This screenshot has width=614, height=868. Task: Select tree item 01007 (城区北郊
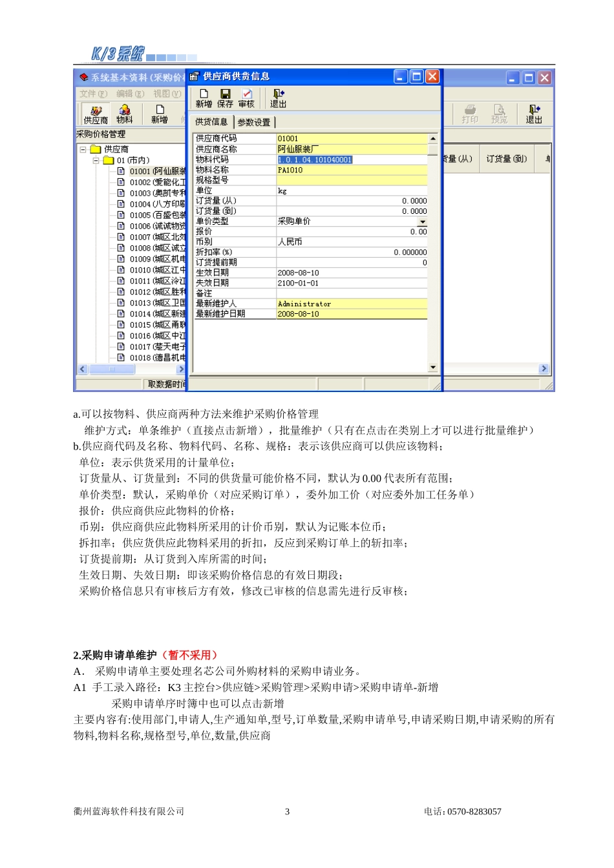(158, 237)
